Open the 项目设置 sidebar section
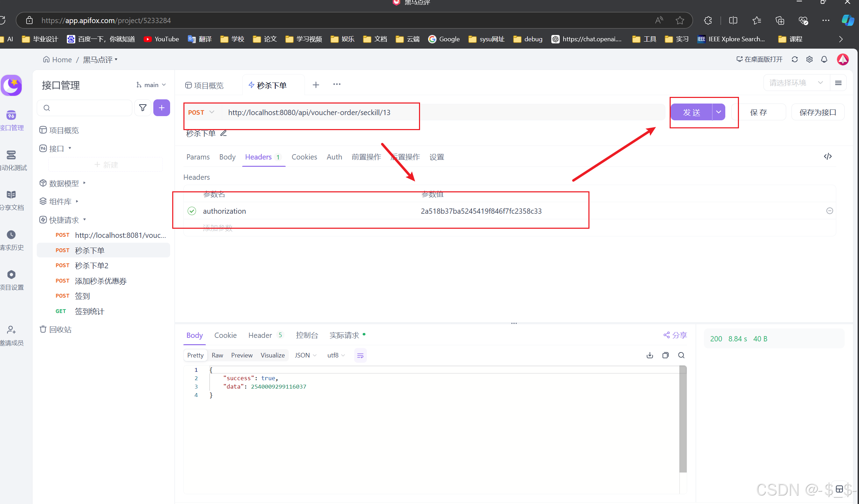The height and width of the screenshot is (504, 859). (11, 280)
